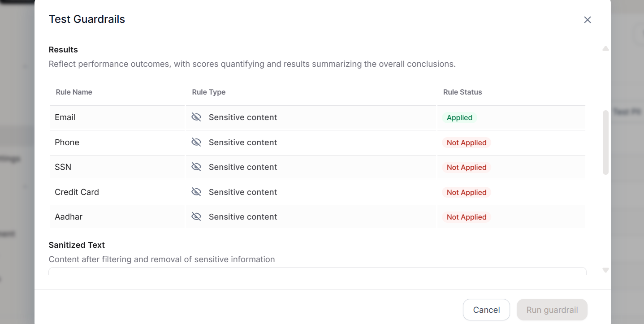Image resolution: width=644 pixels, height=324 pixels.
Task: Click the hidden-eye icon in Aadhar row
Action: (x=196, y=217)
